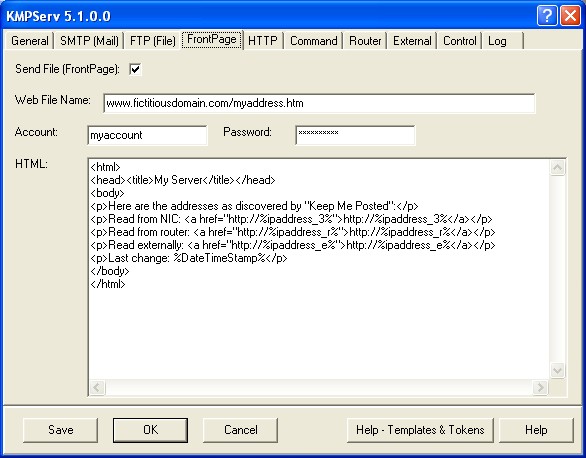Click the Save button
The width and height of the screenshot is (586, 458).
(x=61, y=430)
